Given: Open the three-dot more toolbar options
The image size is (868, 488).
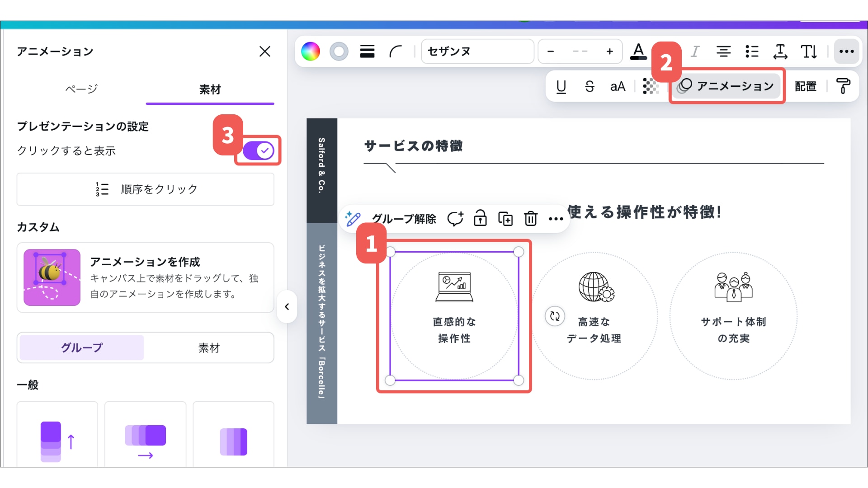Looking at the screenshot, I should (x=846, y=52).
